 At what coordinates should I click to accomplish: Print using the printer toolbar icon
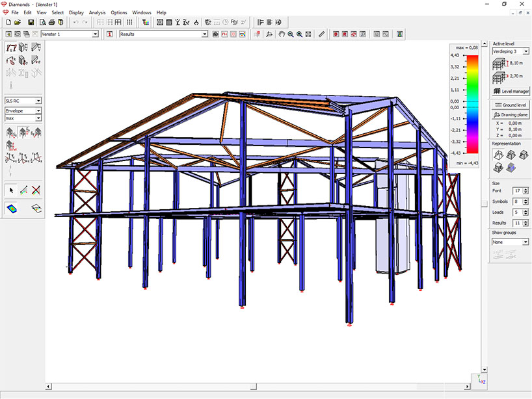point(51,22)
